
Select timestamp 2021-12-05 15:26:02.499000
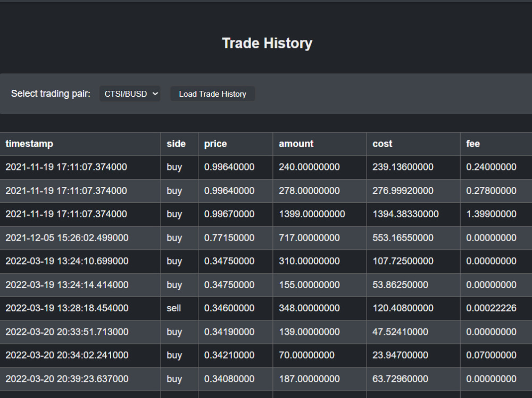point(67,238)
